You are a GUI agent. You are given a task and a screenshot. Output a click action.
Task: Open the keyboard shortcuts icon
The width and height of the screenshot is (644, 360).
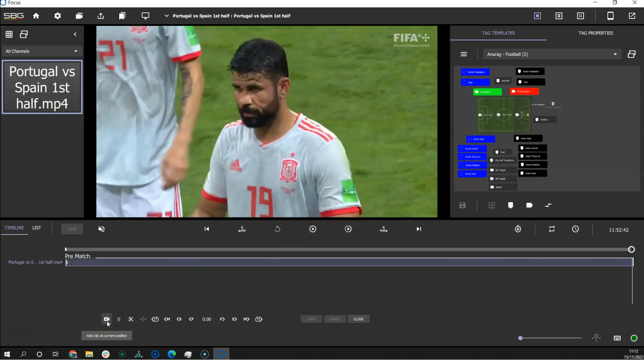tap(617, 338)
